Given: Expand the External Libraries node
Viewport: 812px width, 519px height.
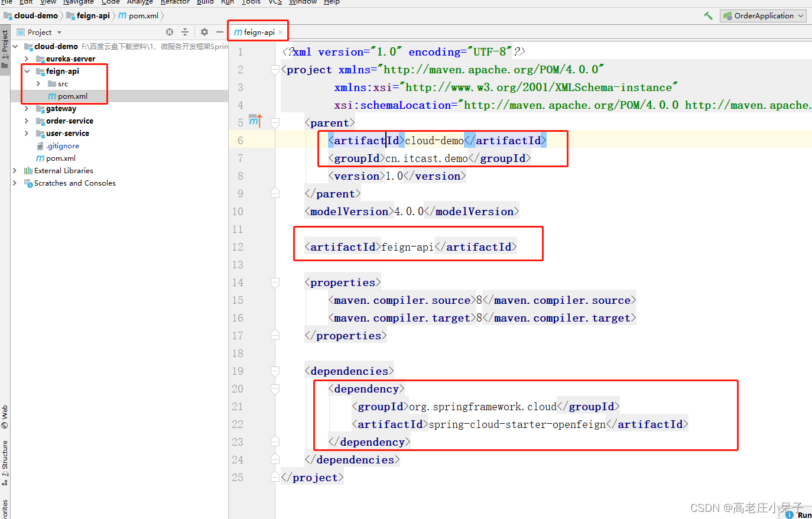Looking at the screenshot, I should click(15, 170).
